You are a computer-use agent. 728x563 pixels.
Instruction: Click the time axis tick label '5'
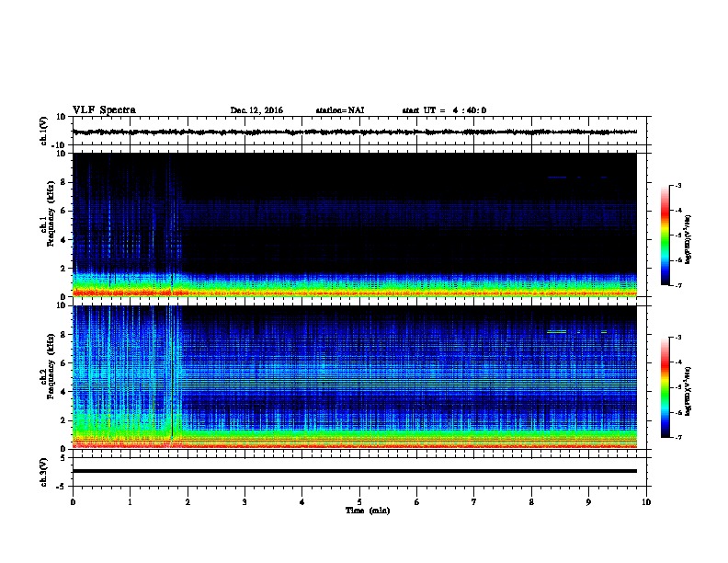359,501
